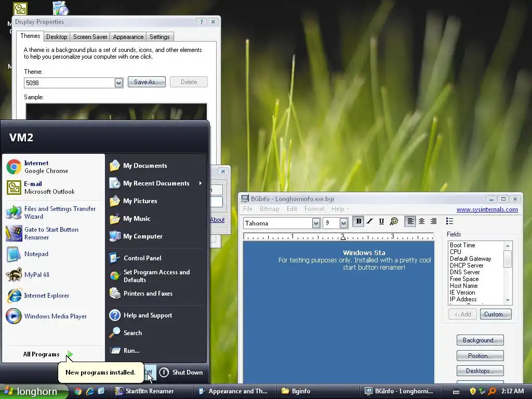Viewport: 532px width, 399px height.
Task: Open Help and Support
Action: point(156,315)
